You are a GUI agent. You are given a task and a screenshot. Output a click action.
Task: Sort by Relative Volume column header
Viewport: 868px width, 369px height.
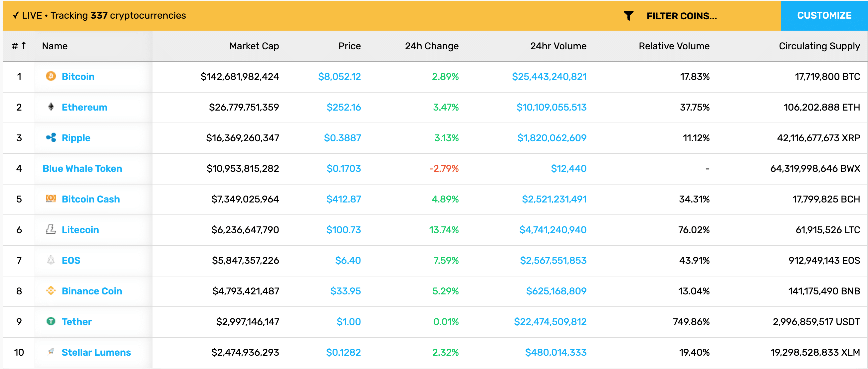[674, 46]
